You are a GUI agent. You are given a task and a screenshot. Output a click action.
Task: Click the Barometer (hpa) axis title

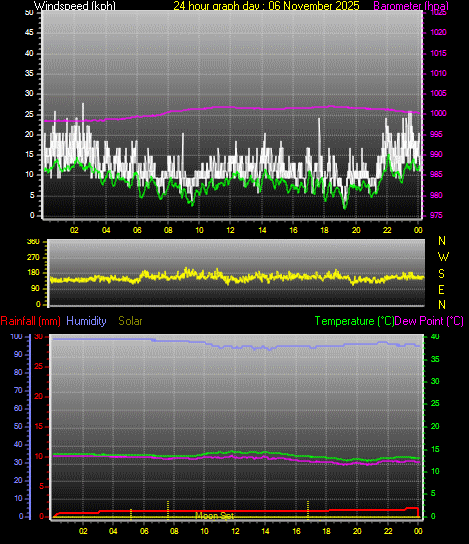[x=411, y=6]
